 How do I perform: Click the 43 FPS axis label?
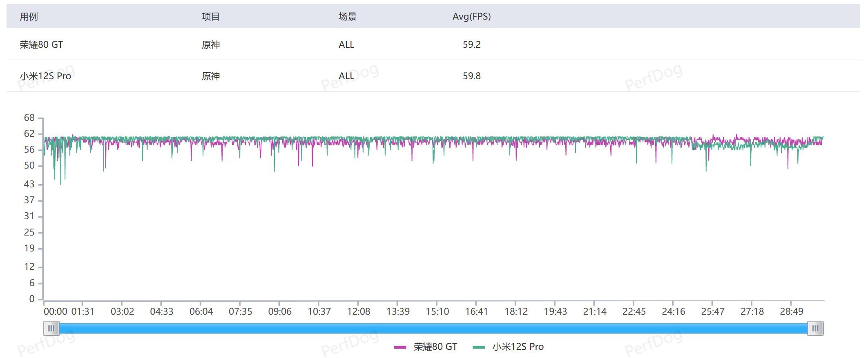click(29, 185)
